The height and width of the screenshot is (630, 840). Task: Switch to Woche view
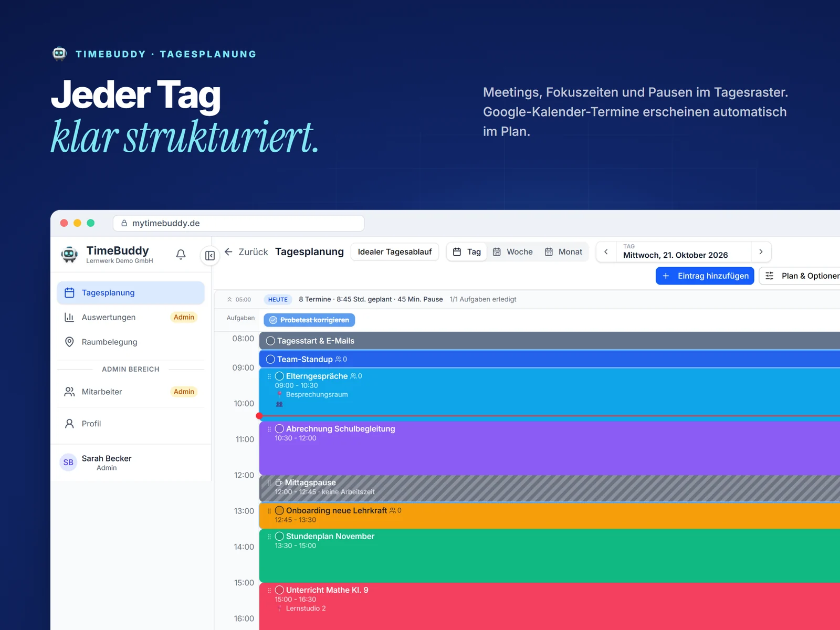tap(512, 252)
